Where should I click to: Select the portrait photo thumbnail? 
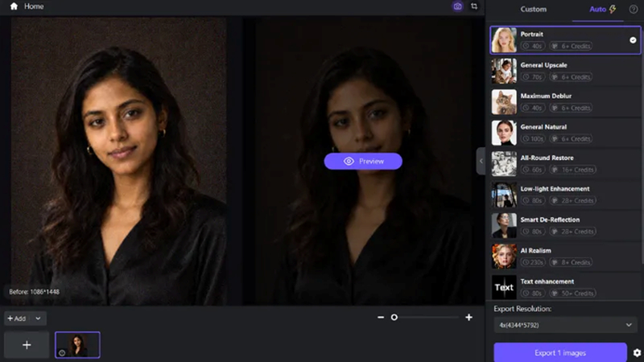click(x=77, y=345)
